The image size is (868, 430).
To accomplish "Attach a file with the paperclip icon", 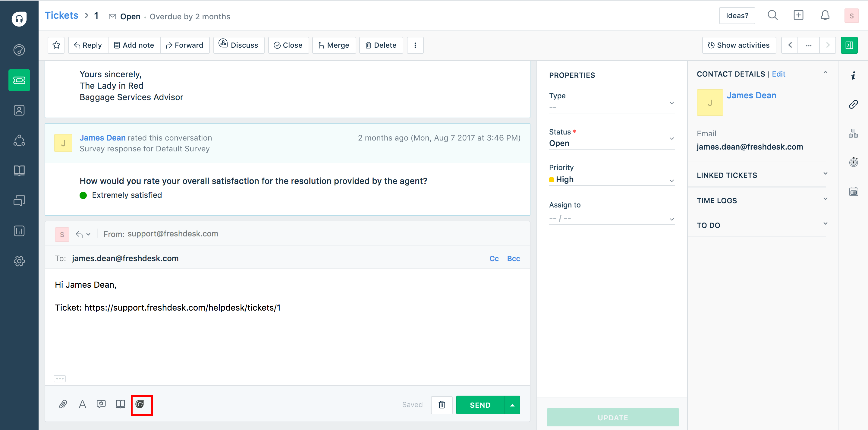I will 63,404.
